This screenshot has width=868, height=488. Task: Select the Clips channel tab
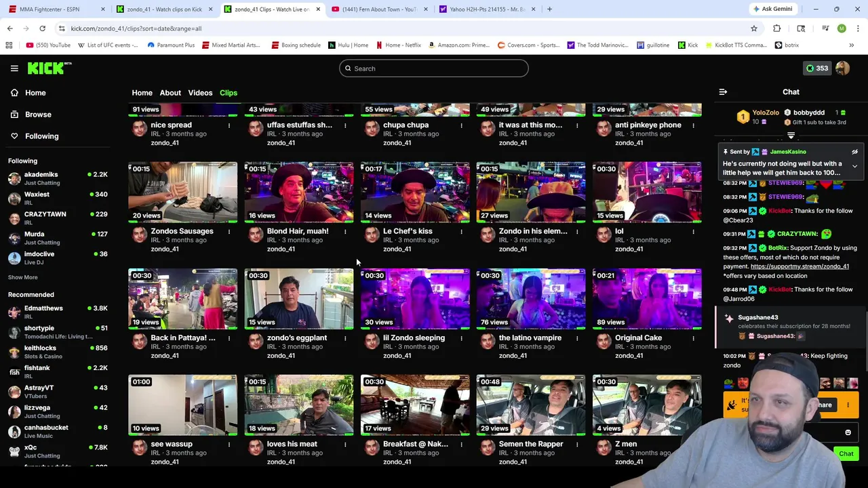pyautogui.click(x=229, y=93)
